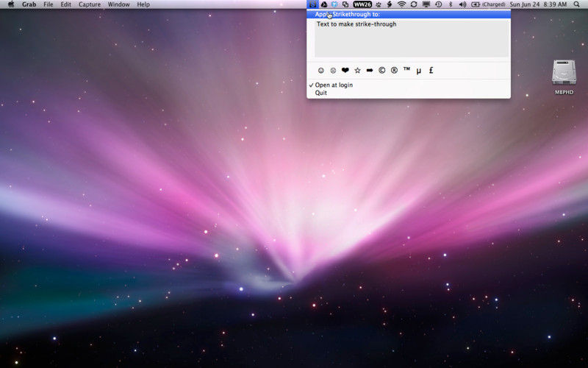Select Apply Strikethrough to menu item

click(x=409, y=14)
